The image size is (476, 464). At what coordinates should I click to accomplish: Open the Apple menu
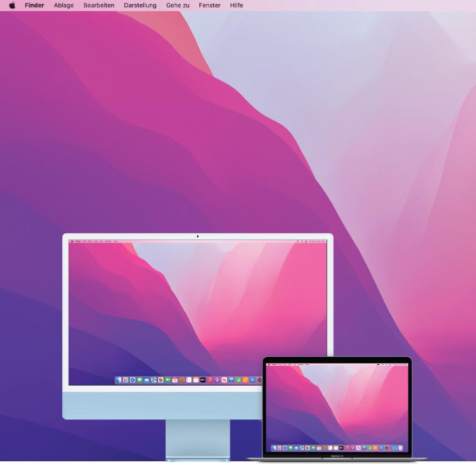(x=12, y=5)
